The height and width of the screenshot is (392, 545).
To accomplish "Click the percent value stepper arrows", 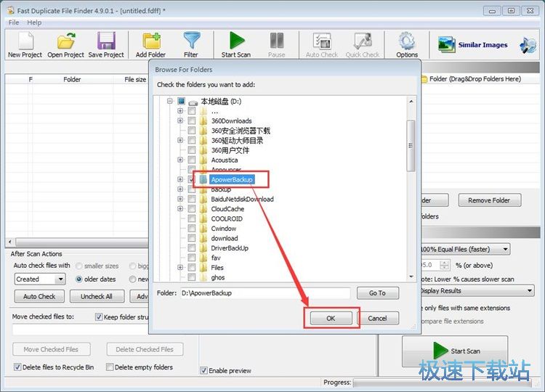I will 445,265.
